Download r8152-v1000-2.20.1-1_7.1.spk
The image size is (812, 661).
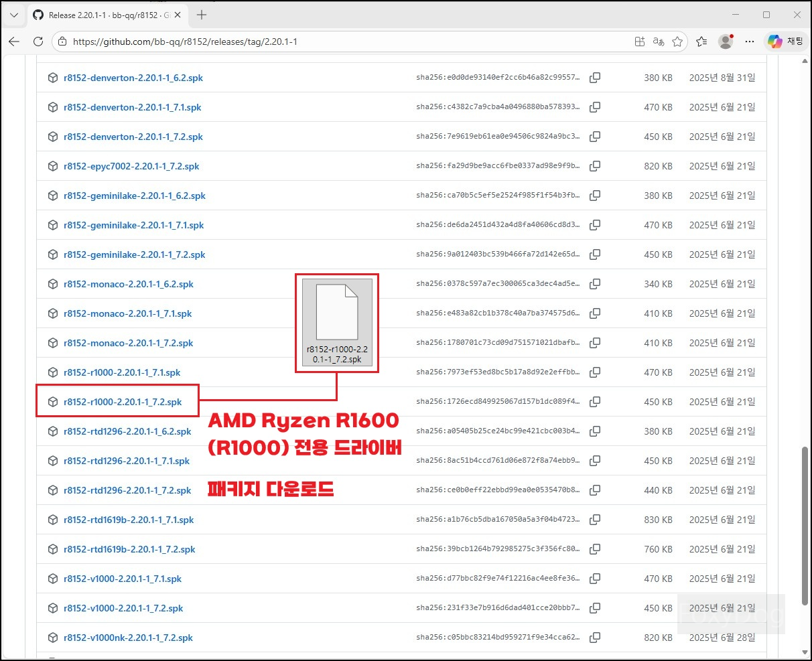pos(123,579)
